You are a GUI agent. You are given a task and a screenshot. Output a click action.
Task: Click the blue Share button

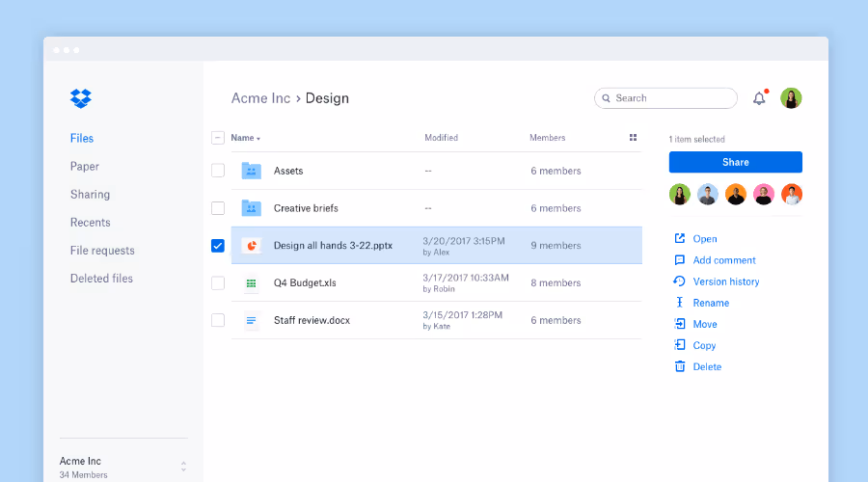pos(736,162)
